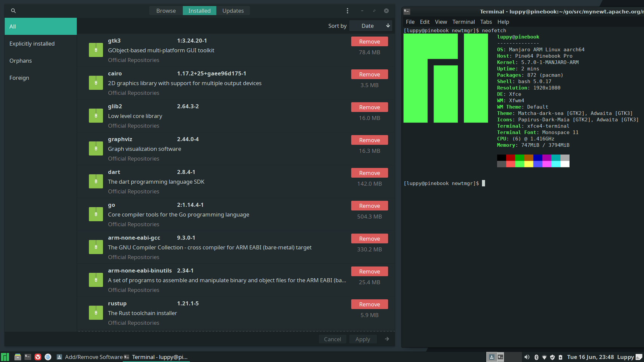Click the forward arrow next to Apply
This screenshot has width=644, height=362.
tap(387, 339)
